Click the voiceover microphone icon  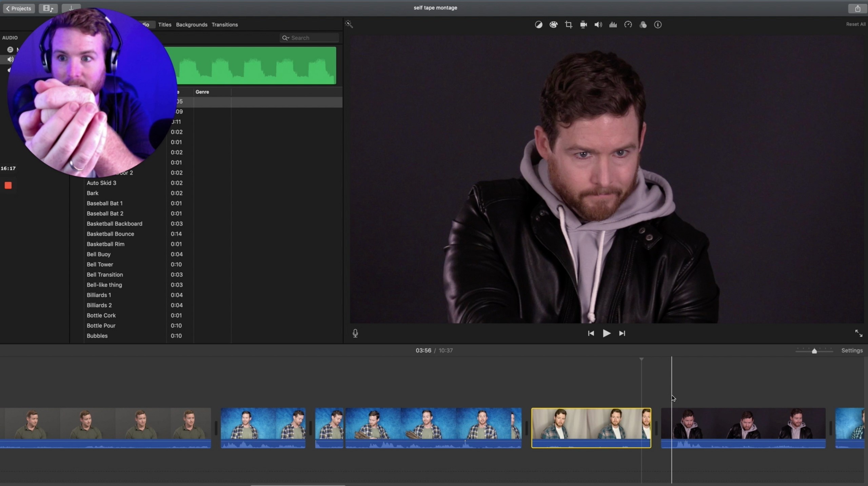355,333
